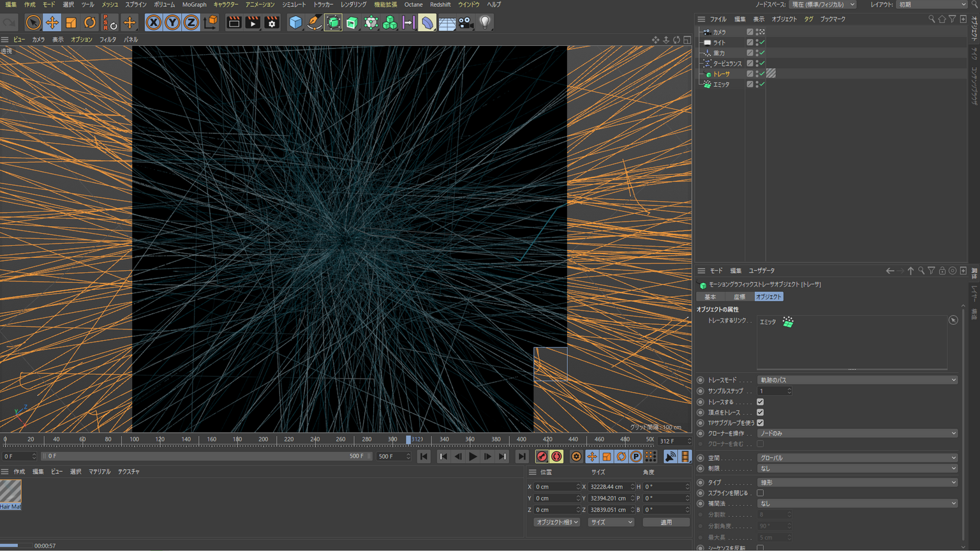Open the render settings clapperboard gear icon
The height and width of the screenshot is (551, 980).
coord(272,23)
